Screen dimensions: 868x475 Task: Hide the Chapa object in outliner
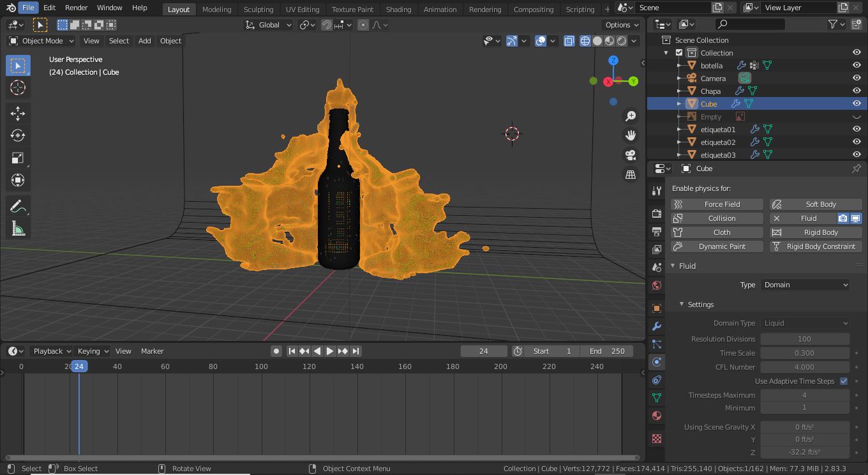[x=857, y=91]
